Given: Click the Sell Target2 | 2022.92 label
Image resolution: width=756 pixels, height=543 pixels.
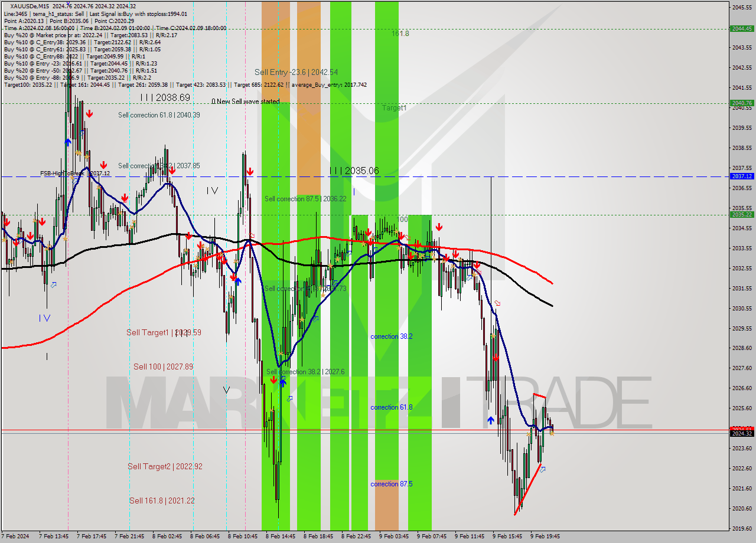Looking at the screenshot, I should [165, 466].
